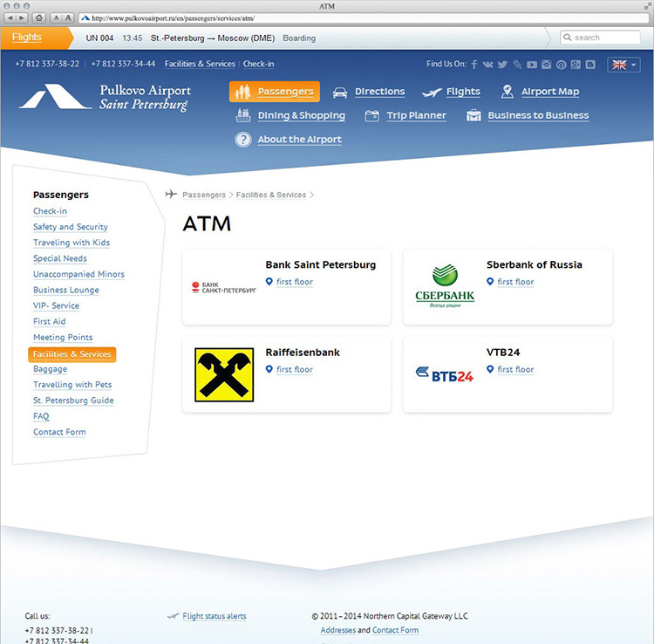The image size is (654, 644).
Task: Open the Blogger icon
Action: pyautogui.click(x=590, y=65)
